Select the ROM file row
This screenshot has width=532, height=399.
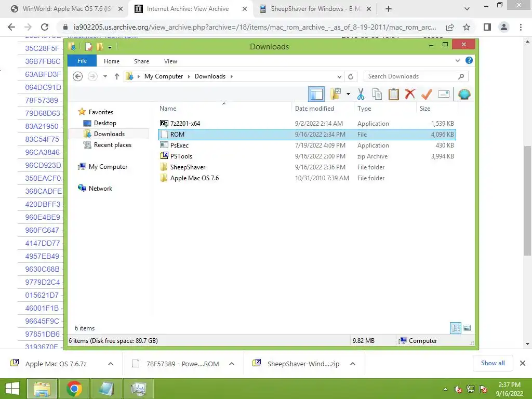point(307,135)
